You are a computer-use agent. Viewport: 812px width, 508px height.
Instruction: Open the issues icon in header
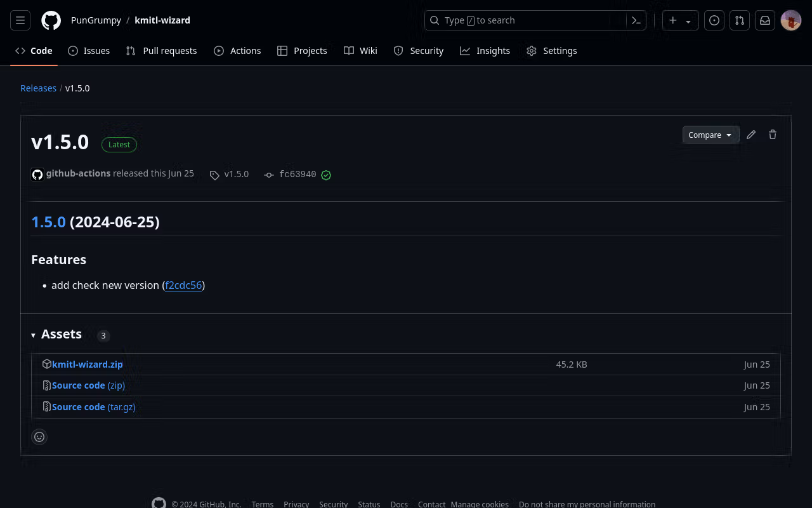point(714,20)
